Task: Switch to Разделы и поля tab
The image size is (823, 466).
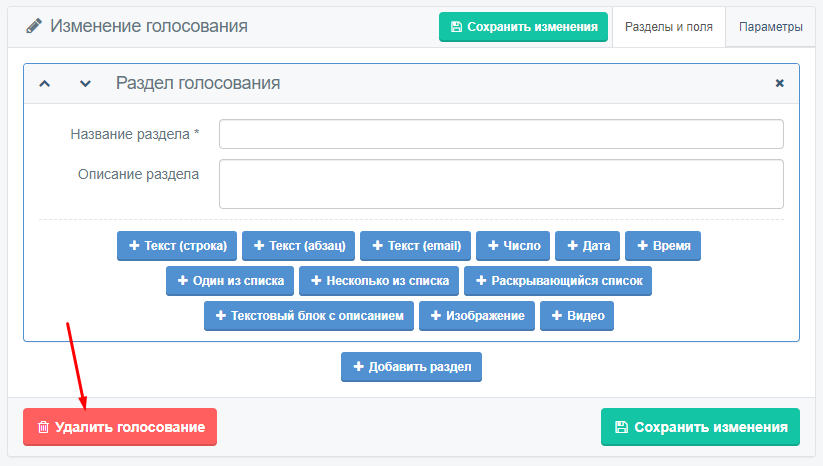Action: click(x=669, y=27)
